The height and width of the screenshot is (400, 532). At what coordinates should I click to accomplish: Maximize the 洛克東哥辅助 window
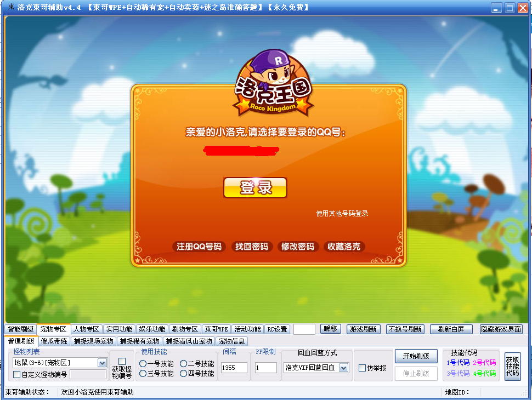510,8
